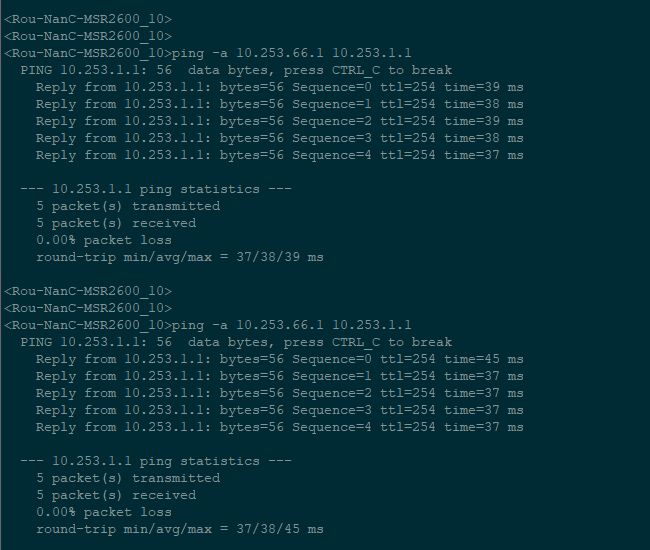Click the first ping -a 10.253.66.1 command
This screenshot has height=550, width=650.
click(292, 53)
